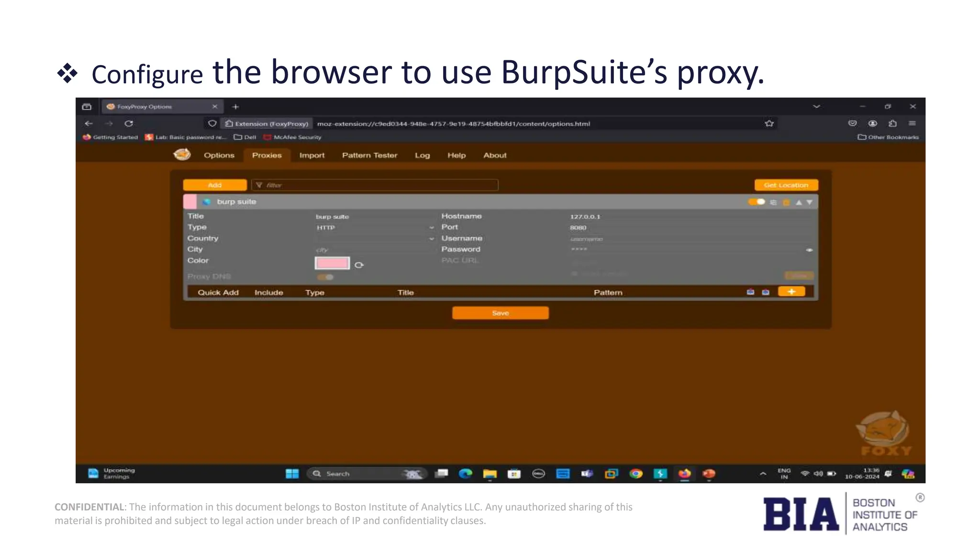
Task: Open the Type HTTP dropdown
Action: pos(375,228)
